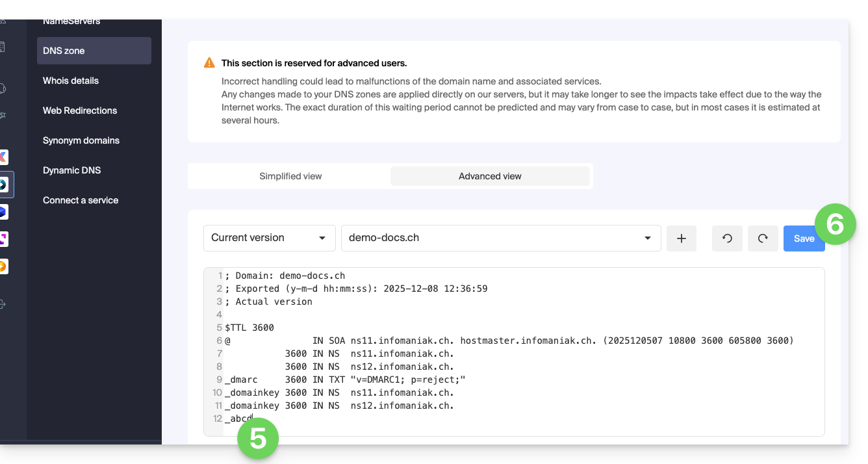The image size is (868, 464).
Task: Click the '; Actual version' comment line
Action: [x=268, y=302]
